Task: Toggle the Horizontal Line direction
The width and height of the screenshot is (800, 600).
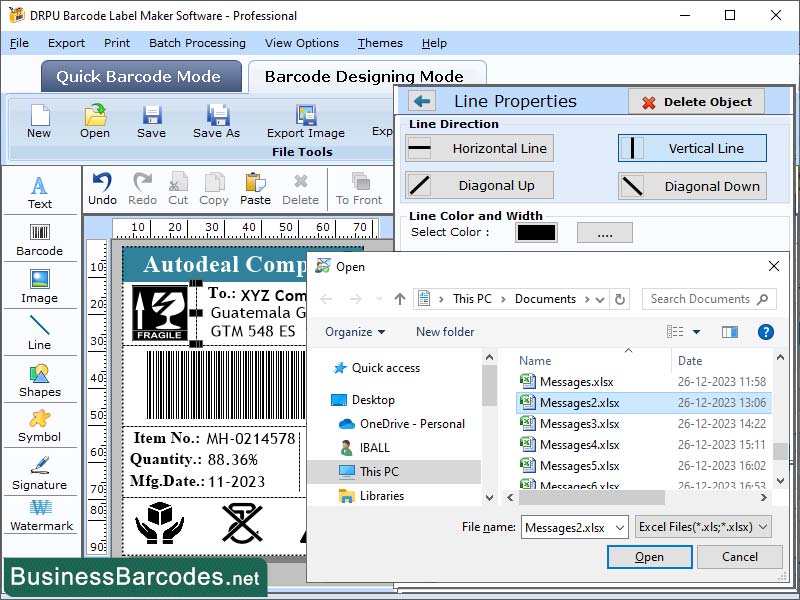Action: [478, 148]
